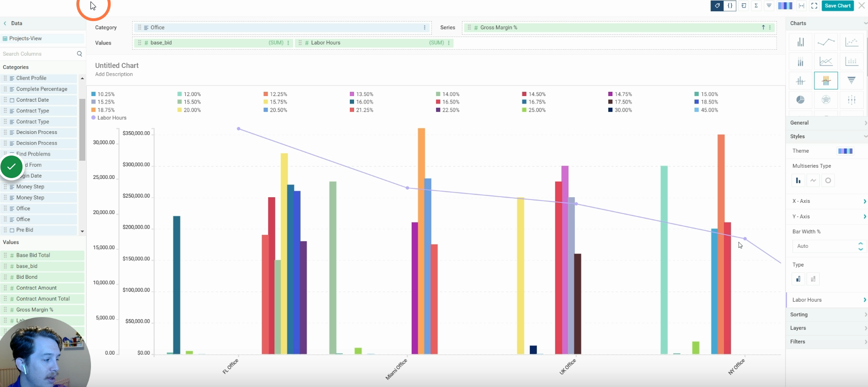Click the Save Chart button
Image resolution: width=868 pixels, height=387 pixels.
838,6
